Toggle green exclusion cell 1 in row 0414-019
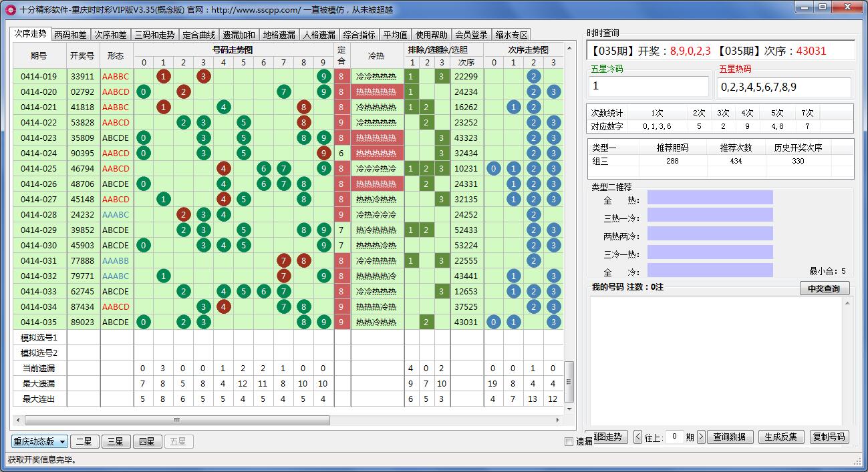The image size is (868, 472). [412, 76]
